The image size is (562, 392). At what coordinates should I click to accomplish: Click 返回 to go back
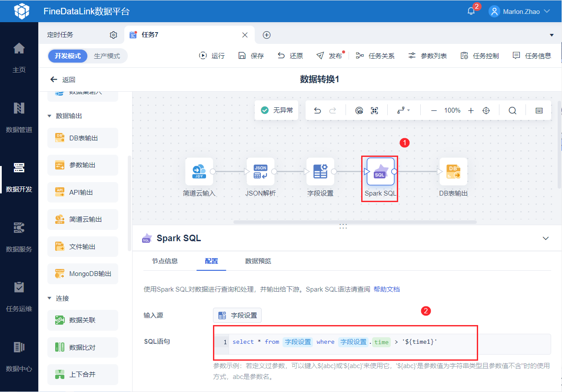[63, 80]
